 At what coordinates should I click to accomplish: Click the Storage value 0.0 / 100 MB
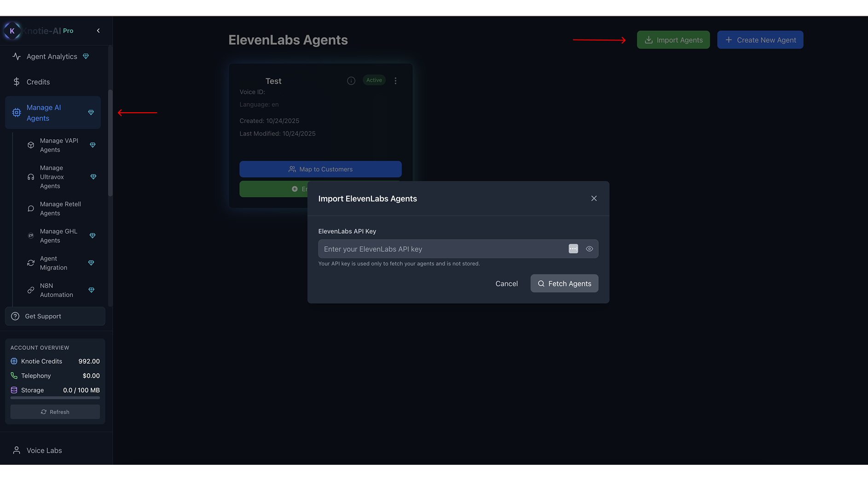(81, 390)
